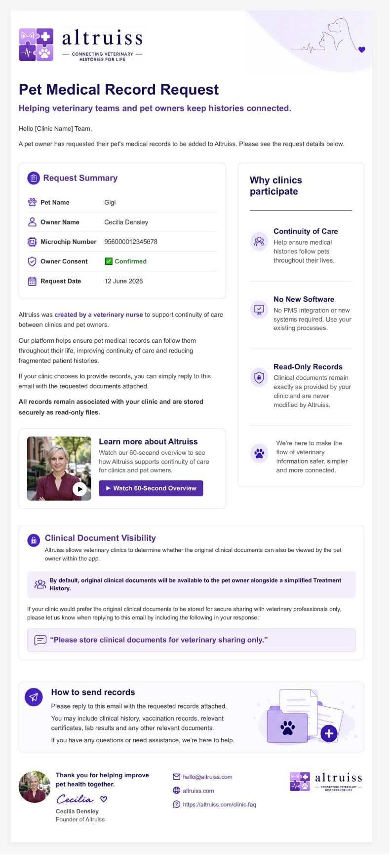Open the https://altruiss.com/clinic-faq link
The width and height of the screenshot is (391, 868).
(x=219, y=804)
